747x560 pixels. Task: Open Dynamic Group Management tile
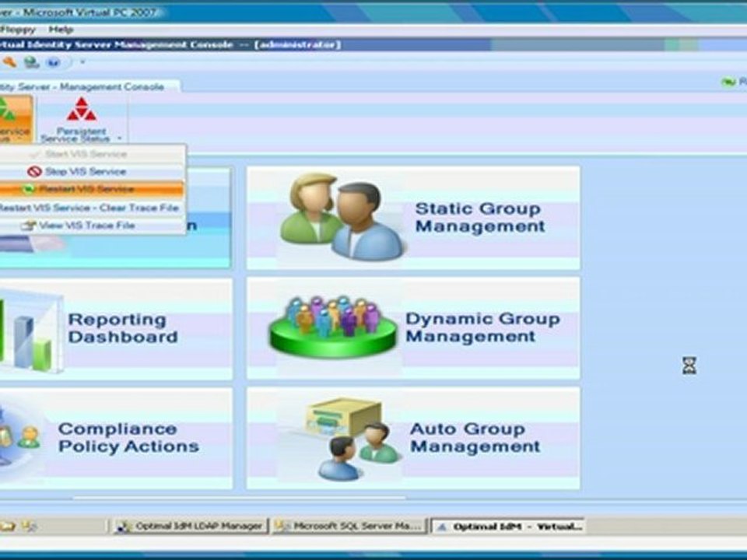click(413, 328)
